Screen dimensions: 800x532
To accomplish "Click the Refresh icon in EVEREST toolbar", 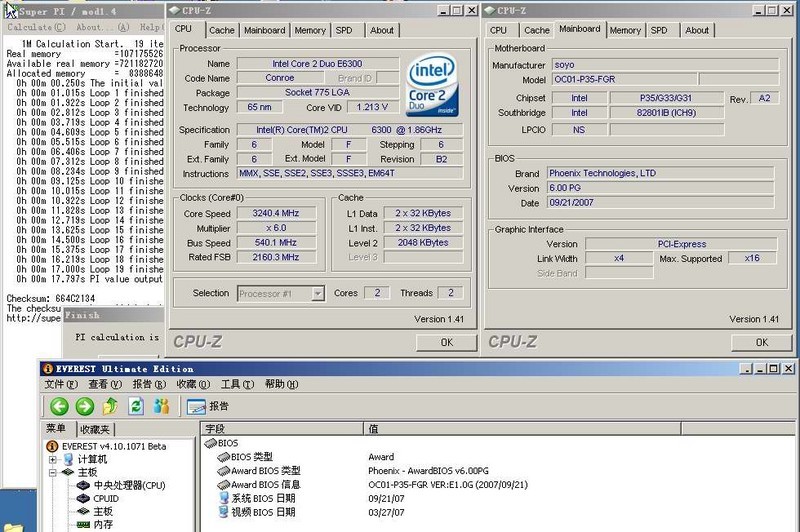I will point(136,406).
